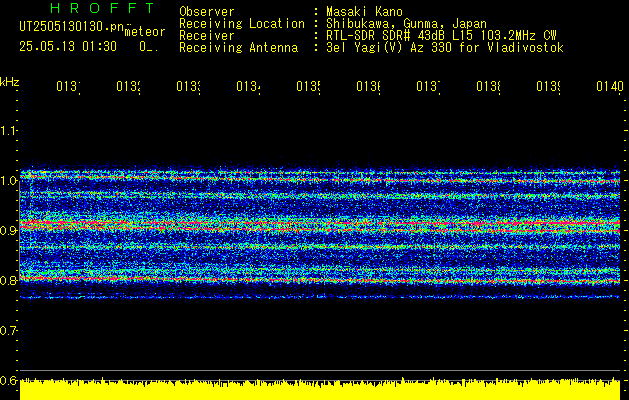629x400 pixels.
Task: Click the 0134 time marker
Action: pos(248,87)
